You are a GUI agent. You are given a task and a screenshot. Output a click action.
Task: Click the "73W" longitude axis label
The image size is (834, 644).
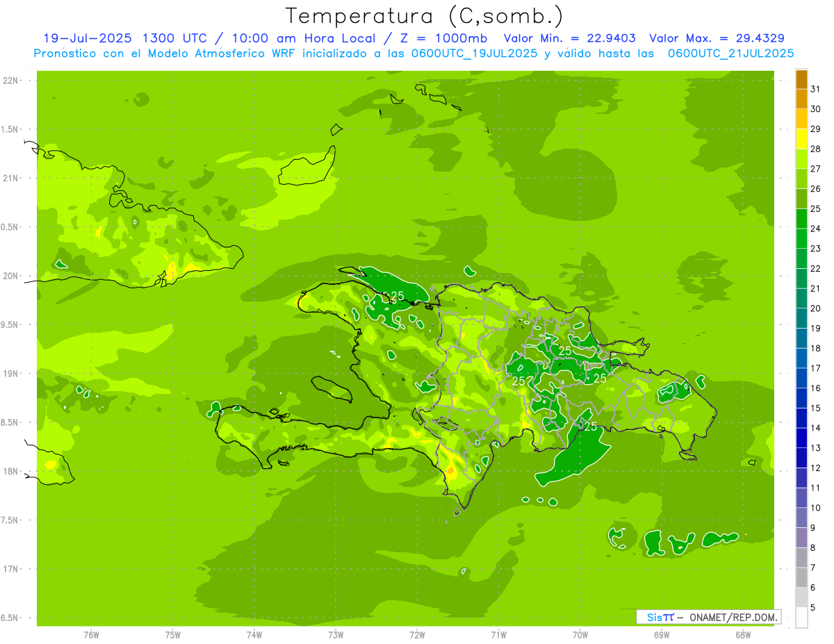click(336, 635)
